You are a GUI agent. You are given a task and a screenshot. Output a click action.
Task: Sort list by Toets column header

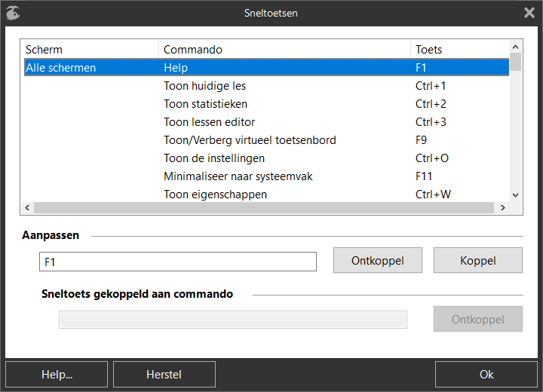pos(460,50)
